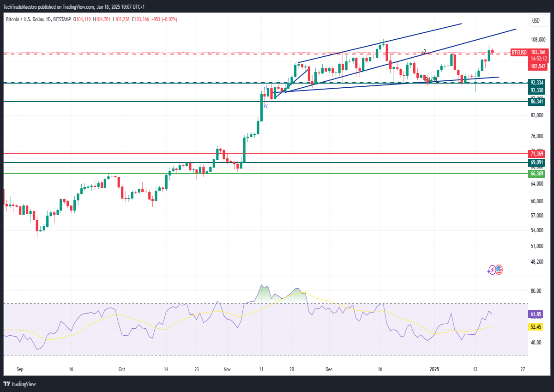Click the BTCUSD red price tag
The width and height of the screenshot is (554, 392).
519,53
